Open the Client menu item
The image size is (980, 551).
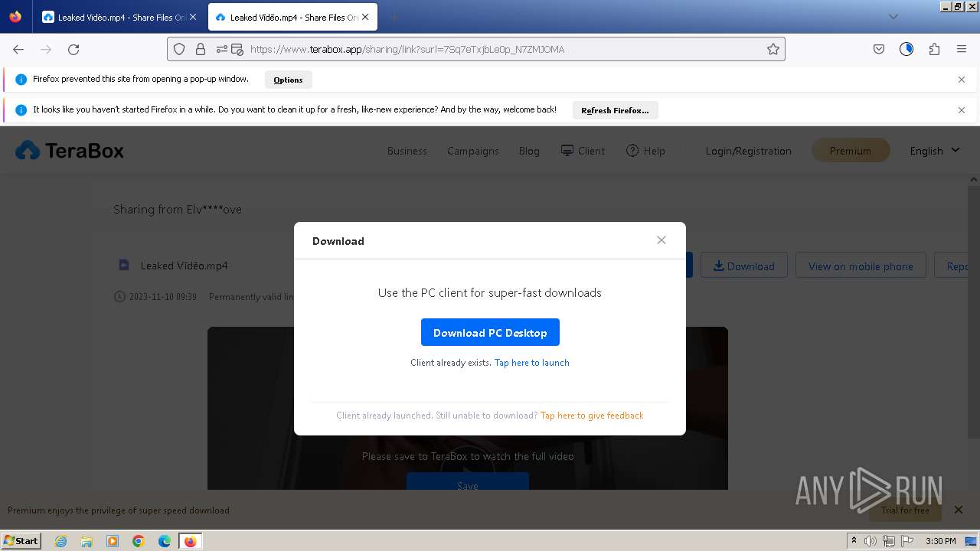pos(583,151)
